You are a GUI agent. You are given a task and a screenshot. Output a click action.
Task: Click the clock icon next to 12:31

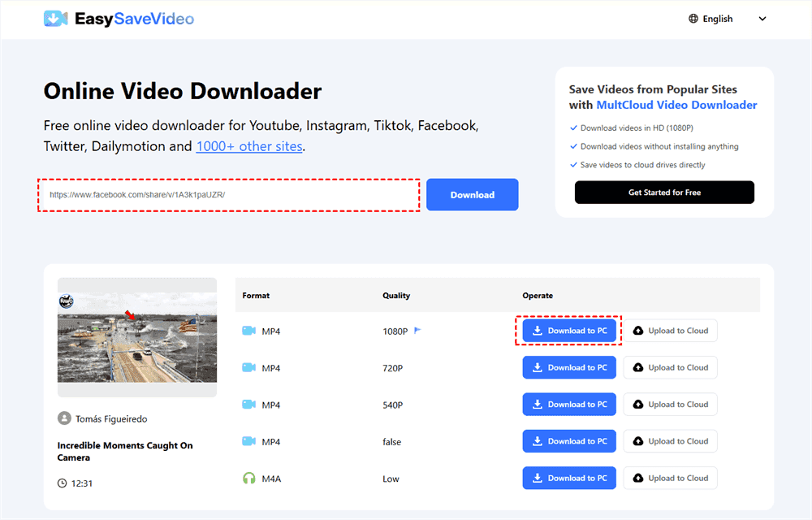click(62, 483)
